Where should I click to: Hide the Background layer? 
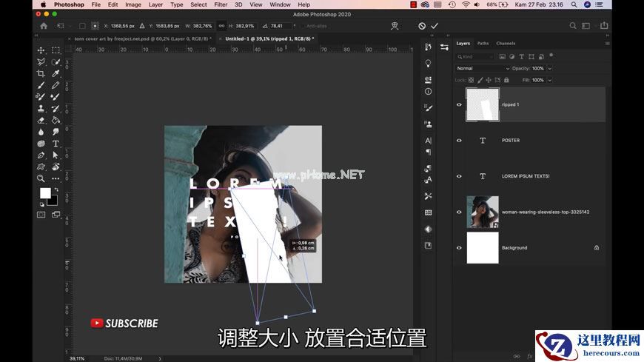tap(459, 248)
